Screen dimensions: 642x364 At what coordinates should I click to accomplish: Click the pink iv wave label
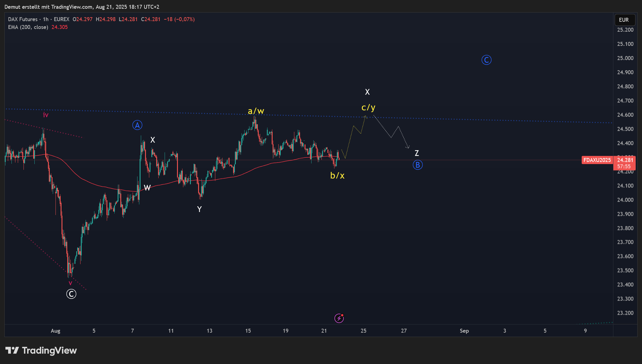pyautogui.click(x=46, y=115)
